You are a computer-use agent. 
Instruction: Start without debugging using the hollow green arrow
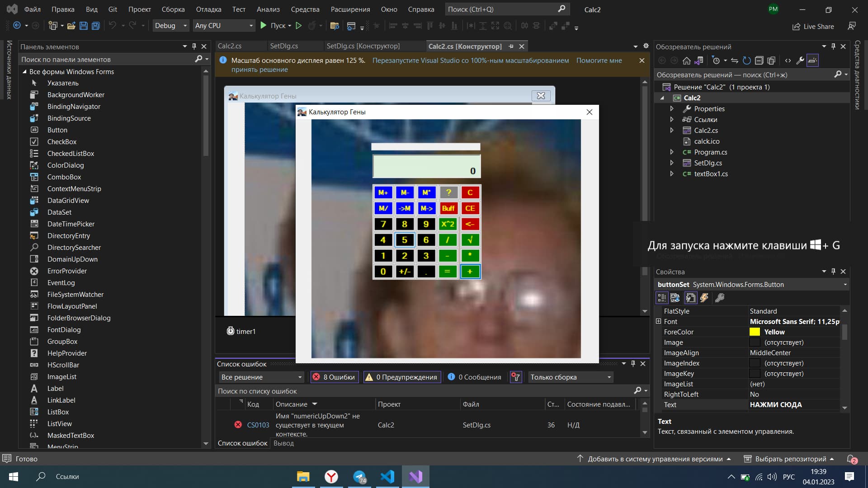coord(298,26)
